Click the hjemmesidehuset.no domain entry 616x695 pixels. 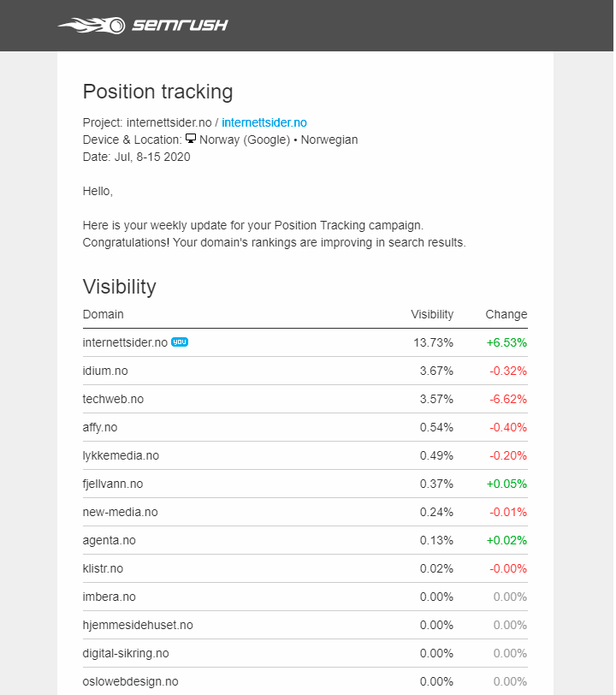pos(138,626)
